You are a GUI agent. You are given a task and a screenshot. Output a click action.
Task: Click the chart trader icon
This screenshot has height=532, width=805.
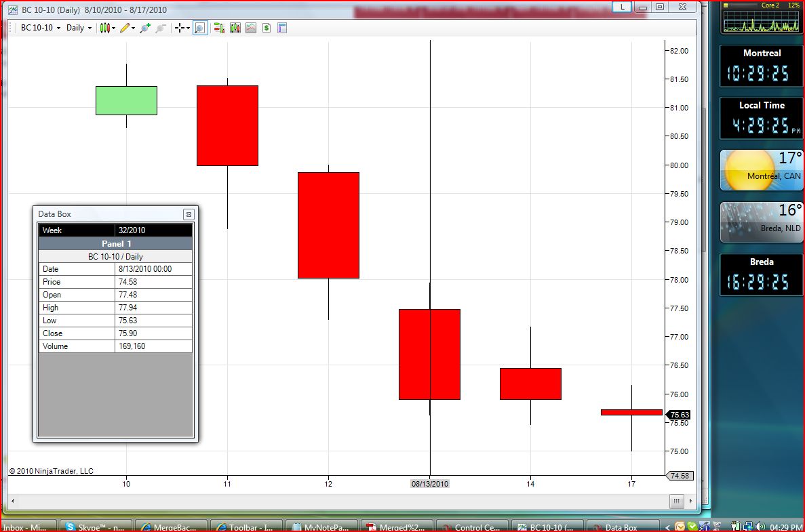[x=219, y=28]
